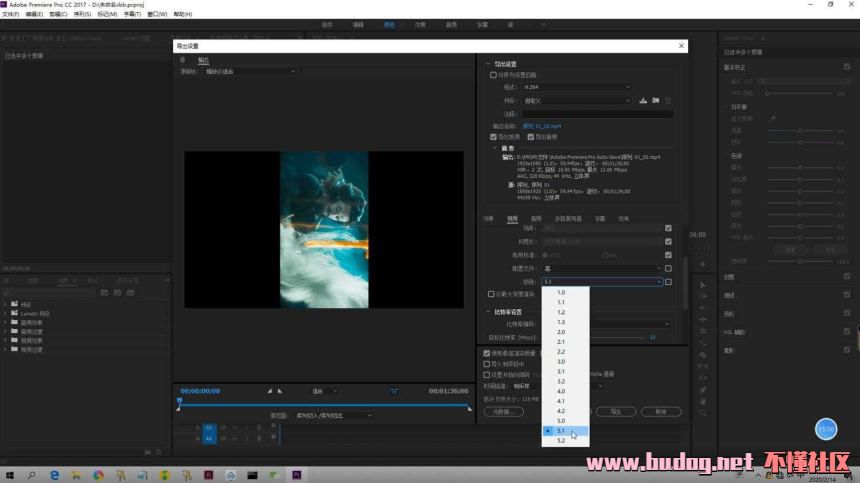Viewport: 860px width, 483px height.
Task: Open the H.264 format dropdown
Action: [576, 87]
